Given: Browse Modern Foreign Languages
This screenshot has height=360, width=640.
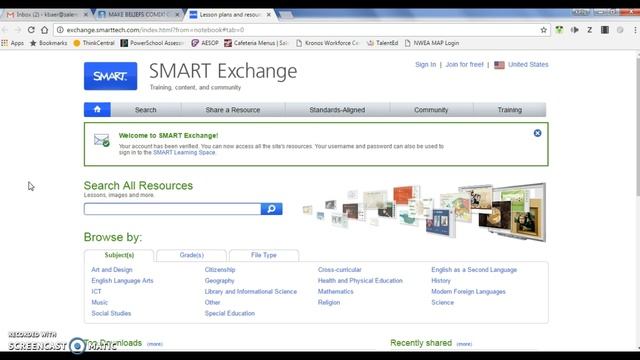Looking at the screenshot, I should coord(469,291).
